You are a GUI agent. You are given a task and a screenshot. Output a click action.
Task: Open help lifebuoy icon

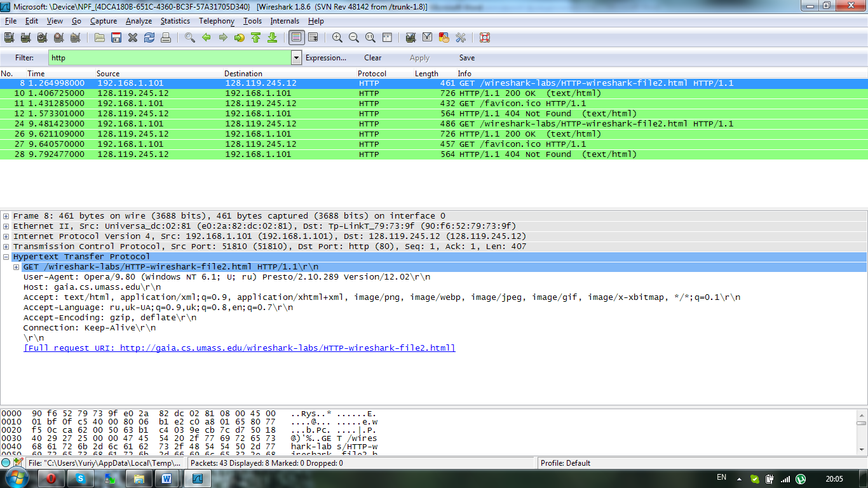[485, 37]
